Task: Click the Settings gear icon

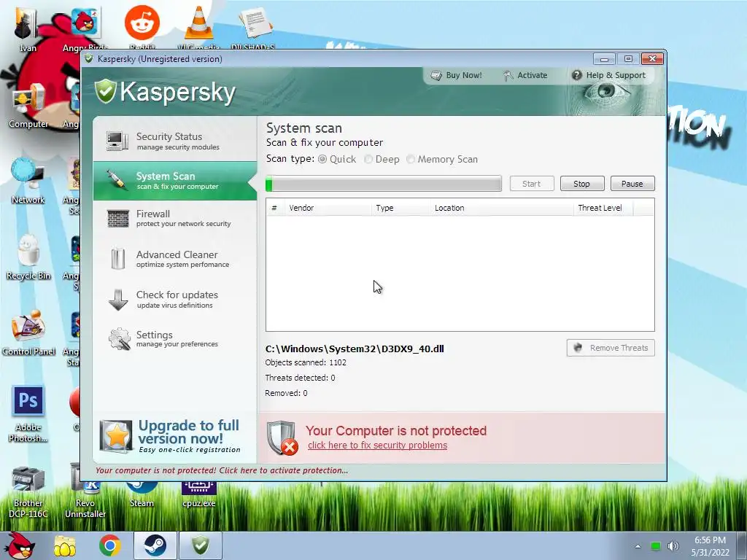Action: click(119, 339)
